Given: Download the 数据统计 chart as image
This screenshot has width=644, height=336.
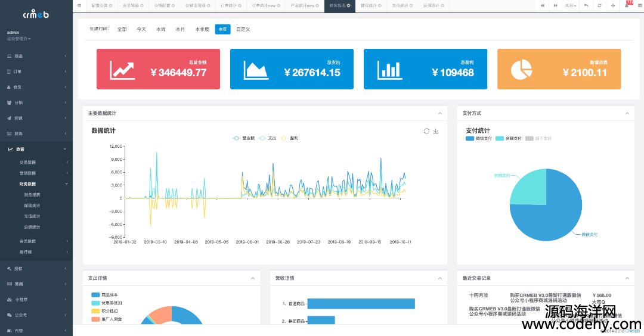Looking at the screenshot, I should (436, 131).
